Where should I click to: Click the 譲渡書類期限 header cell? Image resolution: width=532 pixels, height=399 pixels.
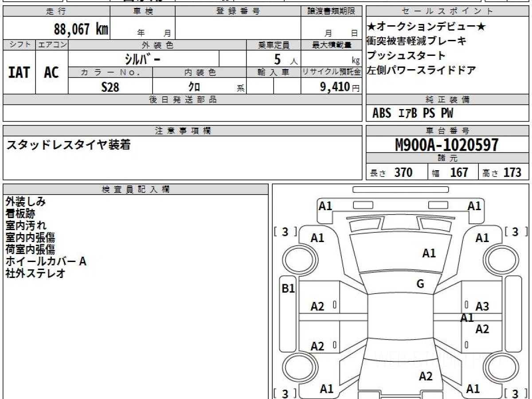click(x=331, y=12)
